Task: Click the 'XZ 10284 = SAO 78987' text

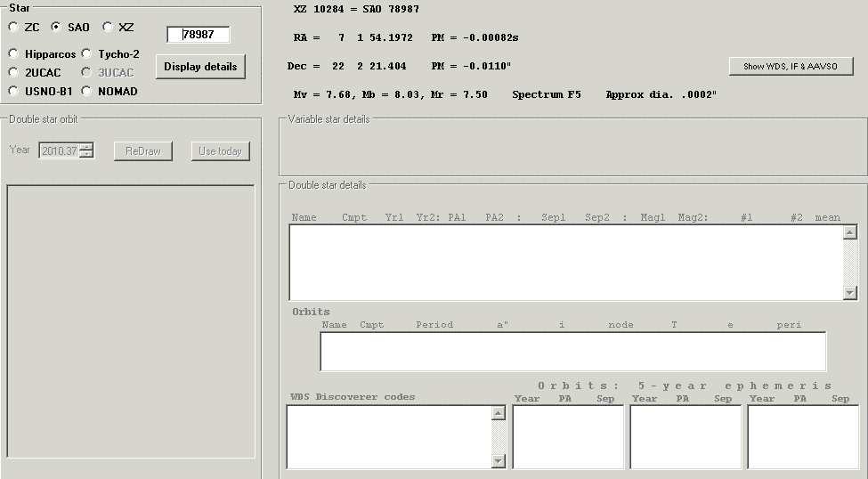Action: click(x=356, y=10)
